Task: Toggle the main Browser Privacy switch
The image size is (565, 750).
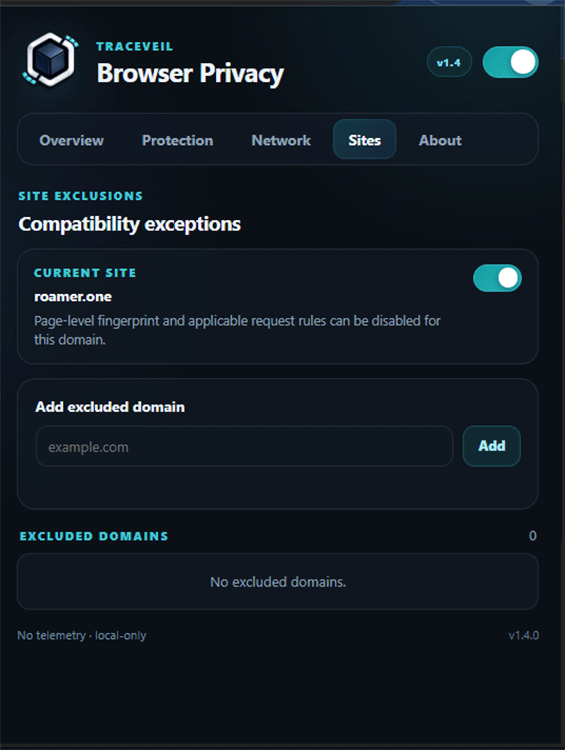Action: (x=510, y=62)
